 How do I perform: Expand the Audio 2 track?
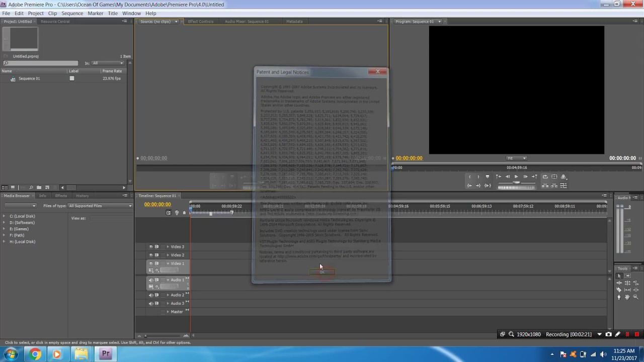pos(168,295)
